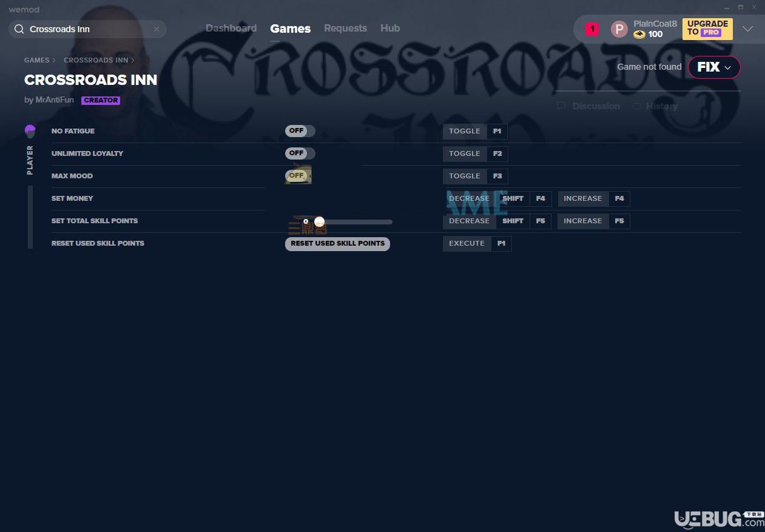Click the gold coins icon
The width and height of the screenshot is (765, 532).
click(x=639, y=35)
